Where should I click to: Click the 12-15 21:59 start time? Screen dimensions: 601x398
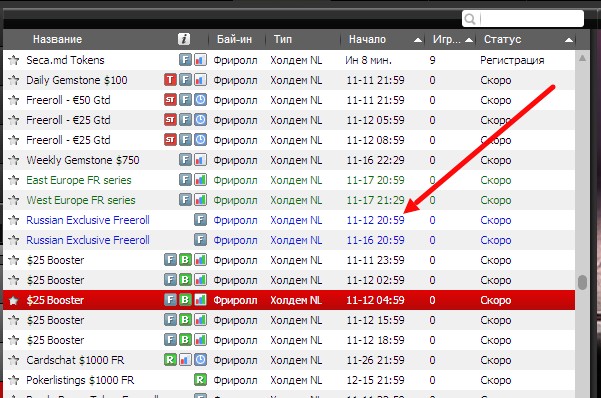tap(375, 380)
